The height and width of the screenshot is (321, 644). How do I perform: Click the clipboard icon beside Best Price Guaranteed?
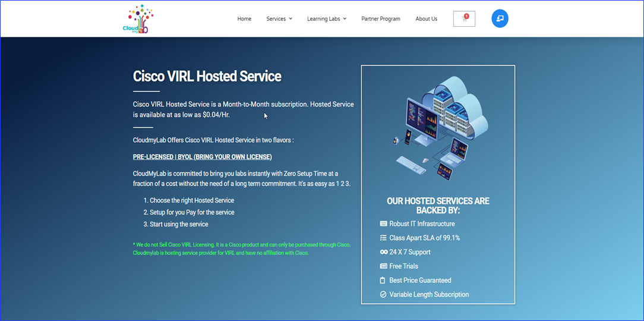[383, 281]
